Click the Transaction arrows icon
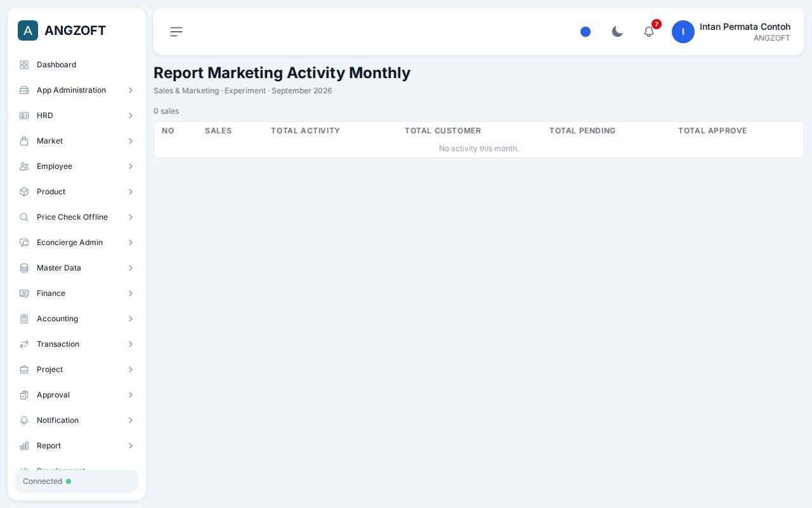The image size is (812, 508). (x=24, y=344)
